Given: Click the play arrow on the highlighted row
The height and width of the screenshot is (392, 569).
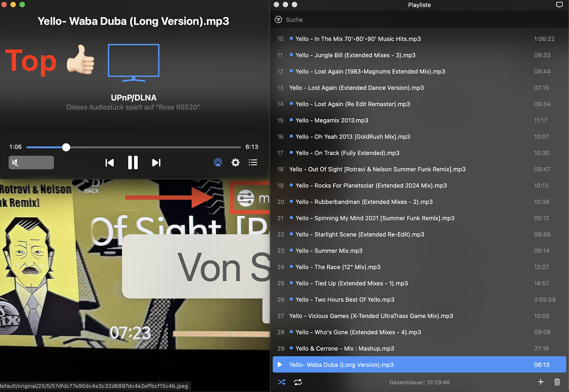Looking at the screenshot, I should pos(280,364).
